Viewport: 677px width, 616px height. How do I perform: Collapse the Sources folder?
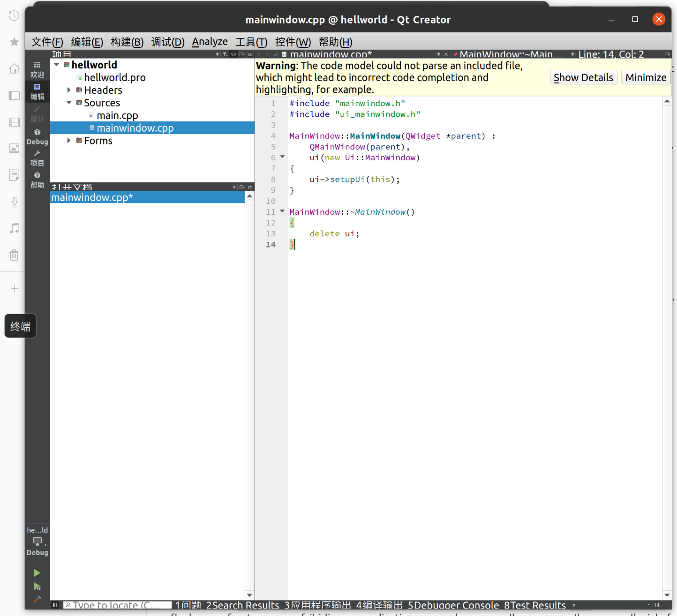pyautogui.click(x=69, y=102)
